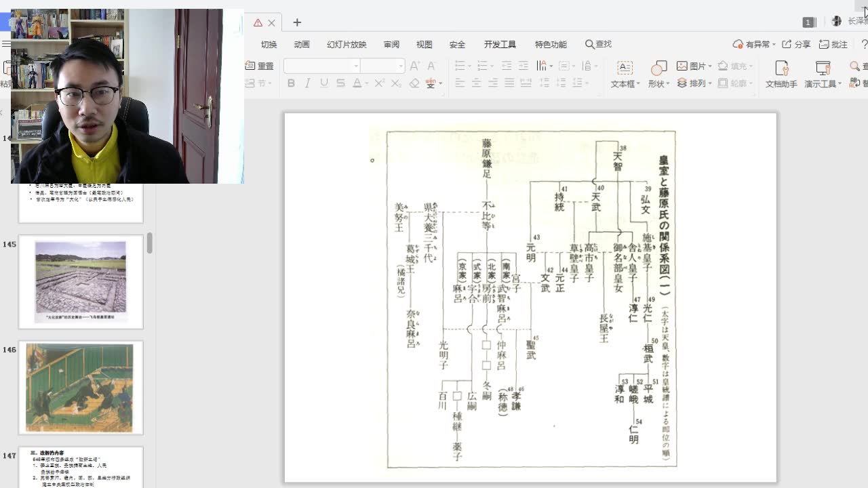Click the 节 (Section) dropdown button
This screenshot has height=488, width=868.
(260, 83)
